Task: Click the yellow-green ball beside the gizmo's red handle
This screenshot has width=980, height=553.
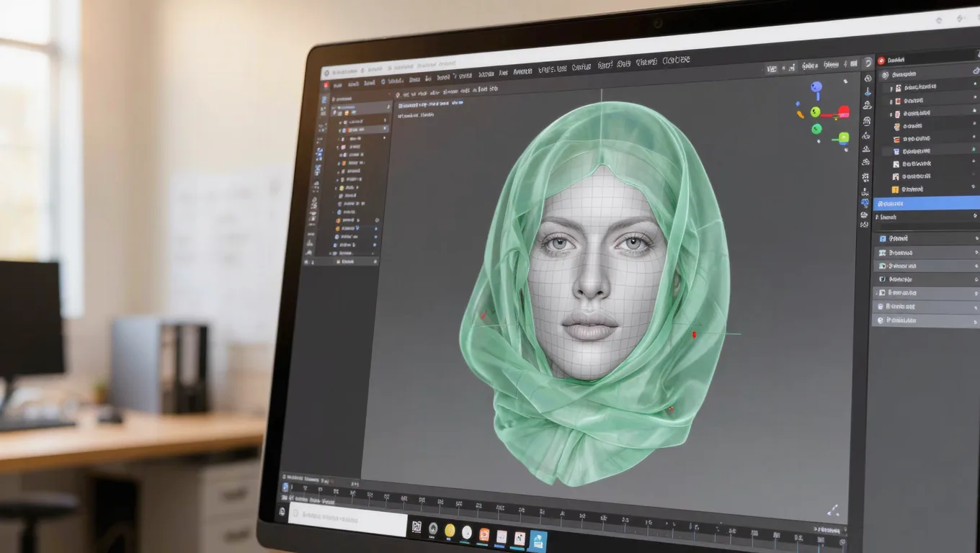Action: pyautogui.click(x=815, y=112)
